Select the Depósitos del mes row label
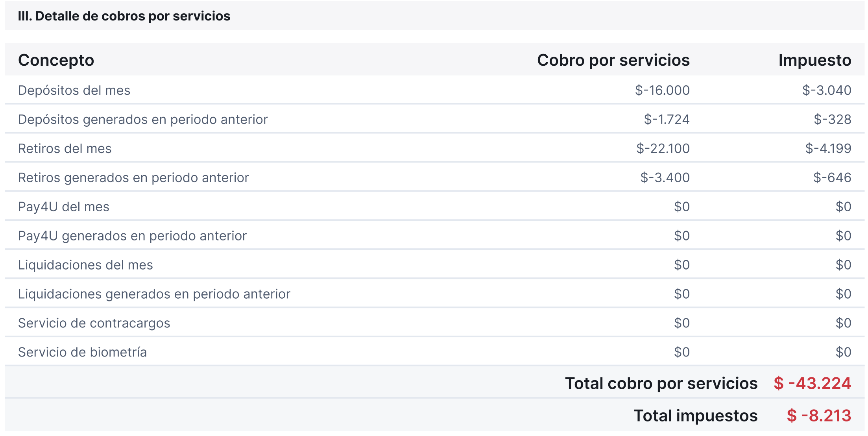Screen dimensions: 868x436 click(74, 91)
